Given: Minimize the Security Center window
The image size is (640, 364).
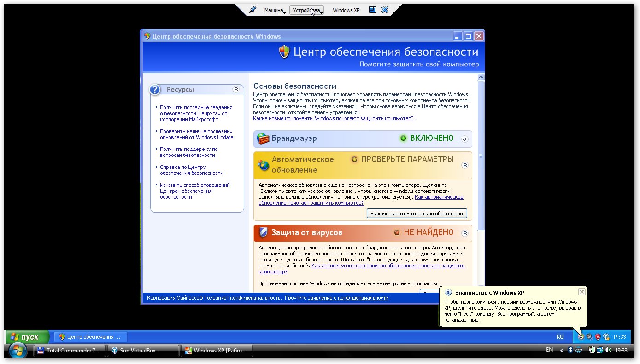Looking at the screenshot, I should pyautogui.click(x=457, y=36).
